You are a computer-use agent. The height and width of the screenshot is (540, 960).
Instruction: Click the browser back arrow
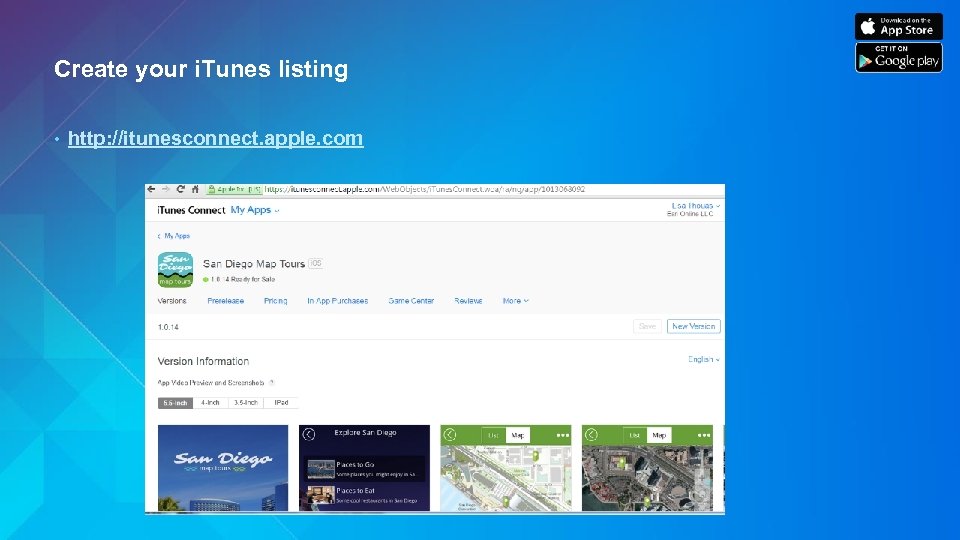[x=151, y=189]
